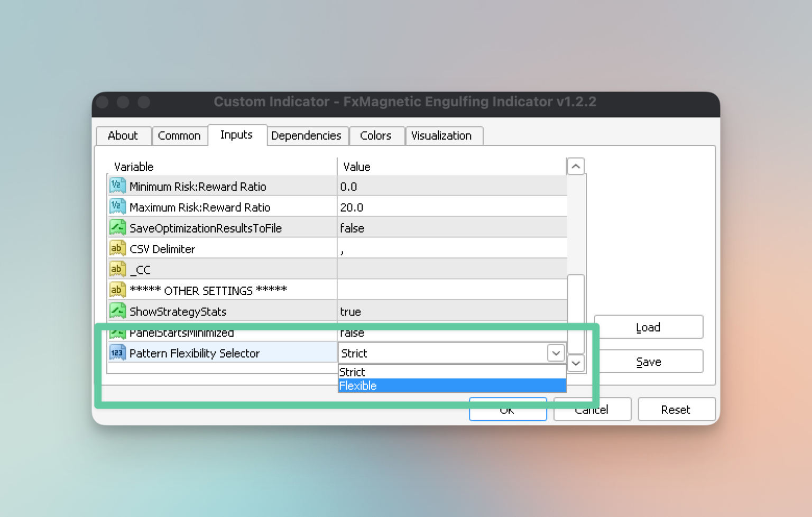Choose Flexible from the dropdown list

(452, 386)
